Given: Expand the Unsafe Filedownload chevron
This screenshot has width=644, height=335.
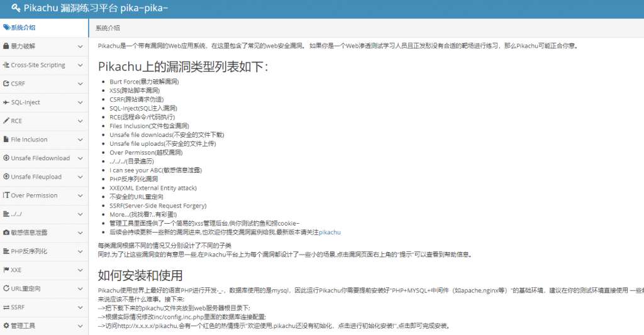Looking at the screenshot, I should pyautogui.click(x=80, y=158).
